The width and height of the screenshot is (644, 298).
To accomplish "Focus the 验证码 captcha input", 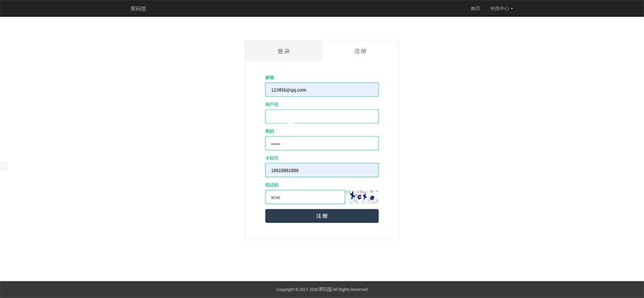I will 305,197.
